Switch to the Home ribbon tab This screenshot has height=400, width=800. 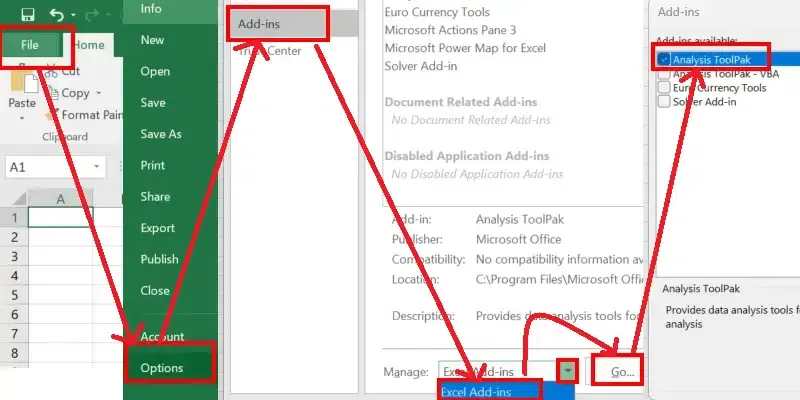pos(90,45)
